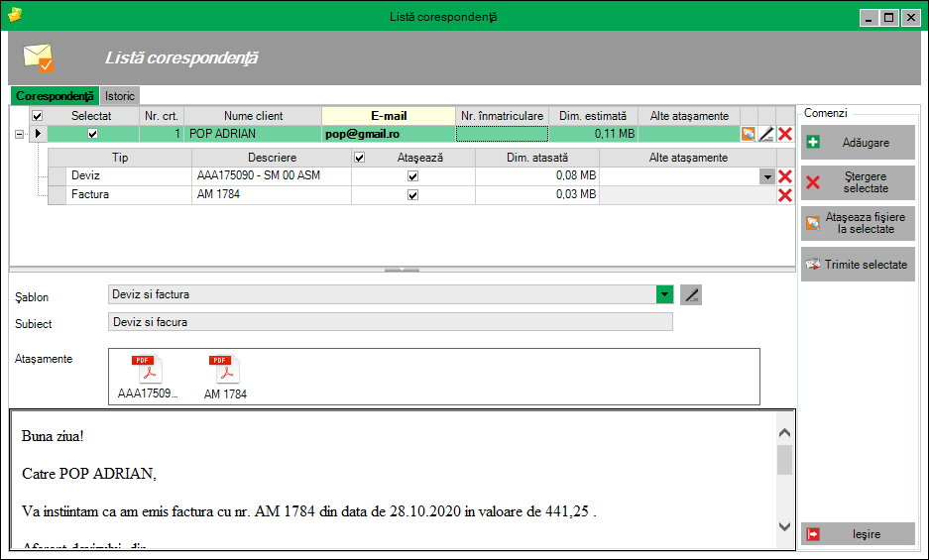Click the Subiect input field

[391, 322]
